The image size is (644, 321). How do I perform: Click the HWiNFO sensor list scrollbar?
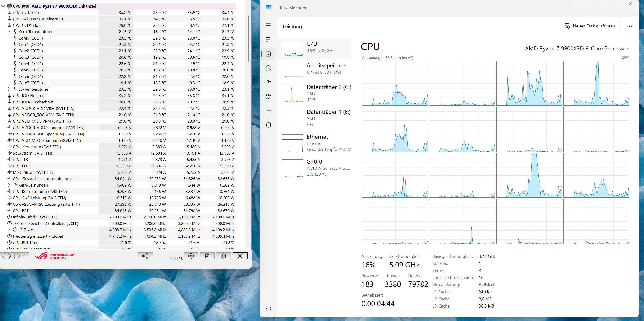click(x=248, y=39)
